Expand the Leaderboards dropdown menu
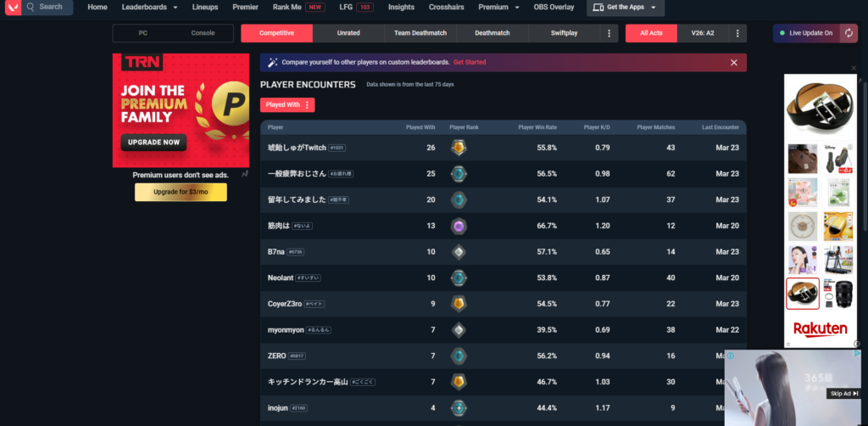Image resolution: width=868 pixels, height=426 pixels. pyautogui.click(x=149, y=7)
